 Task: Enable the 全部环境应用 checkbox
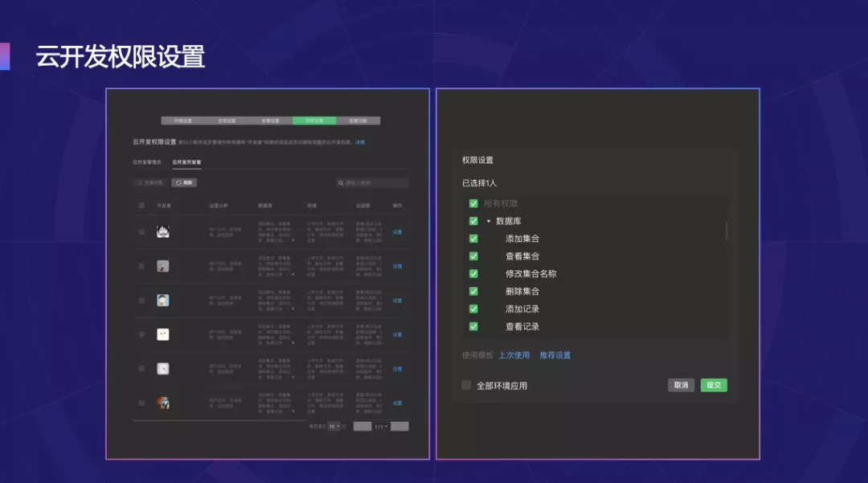tap(467, 385)
